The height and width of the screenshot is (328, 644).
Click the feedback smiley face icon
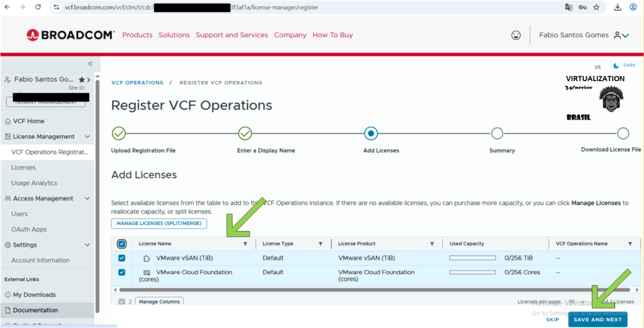click(516, 35)
